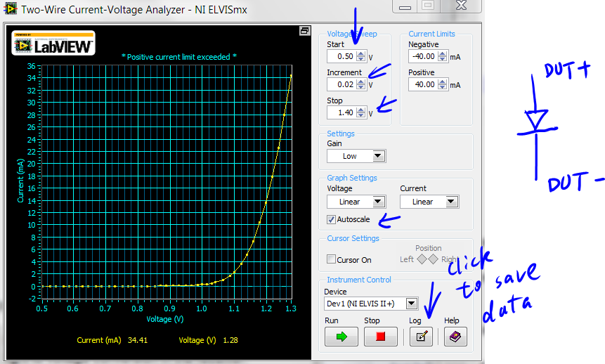
Task: Click the Positive current limit field
Action: tap(423, 84)
